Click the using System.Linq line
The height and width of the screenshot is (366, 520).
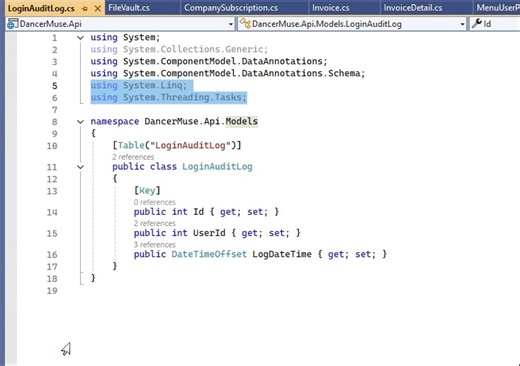pyautogui.click(x=139, y=86)
